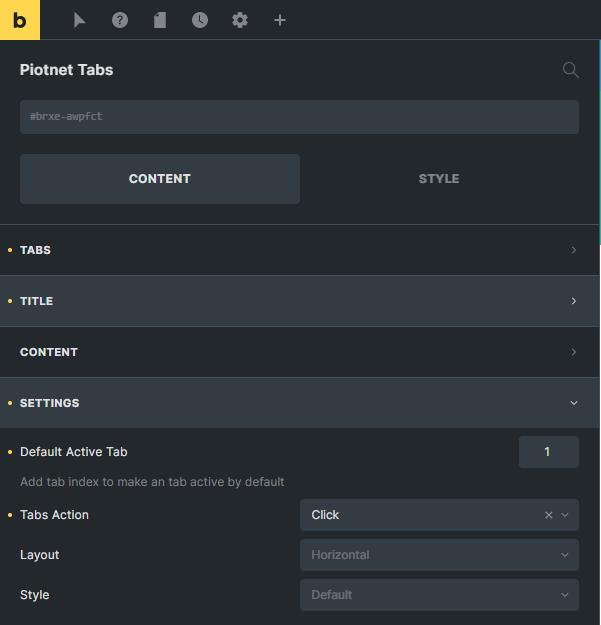Open the help question mark icon

(120, 20)
